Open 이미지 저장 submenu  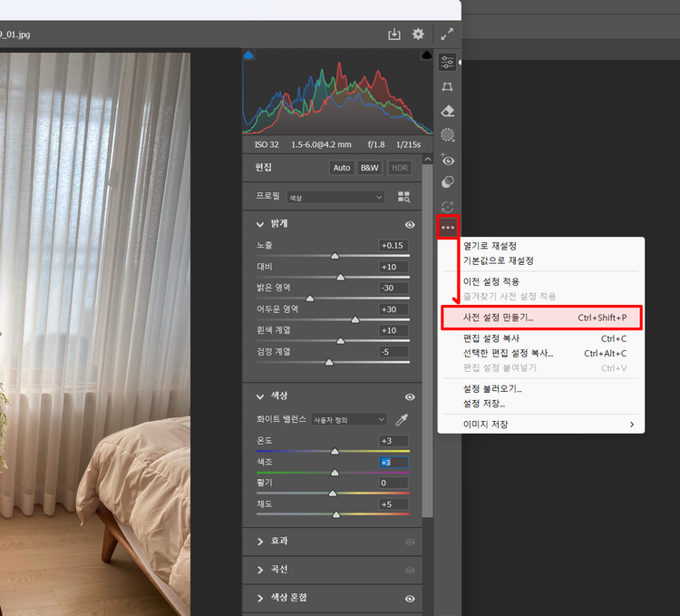(540, 425)
